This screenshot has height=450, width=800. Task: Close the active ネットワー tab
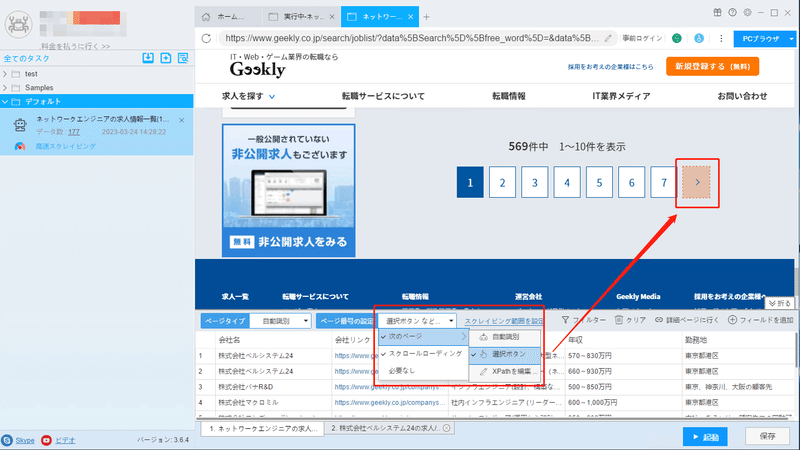tap(411, 17)
